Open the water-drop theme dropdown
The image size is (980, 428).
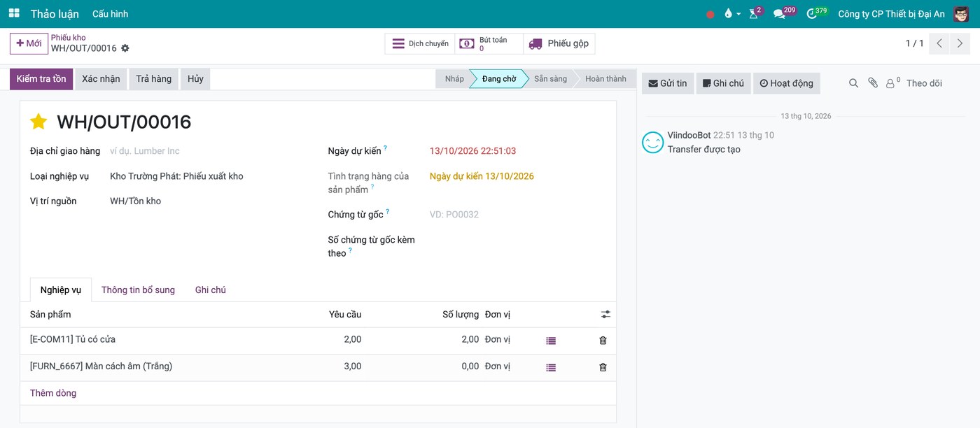732,14
